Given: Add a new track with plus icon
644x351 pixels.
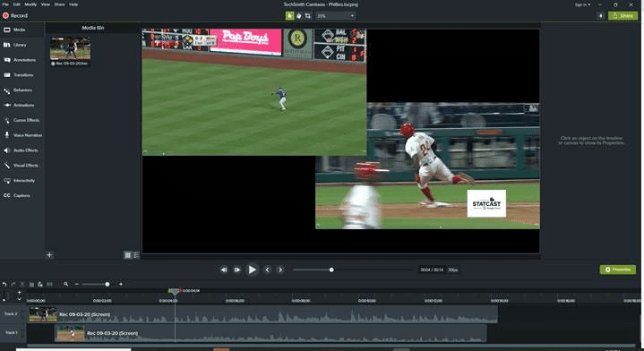Looking at the screenshot, I should point(19,292).
